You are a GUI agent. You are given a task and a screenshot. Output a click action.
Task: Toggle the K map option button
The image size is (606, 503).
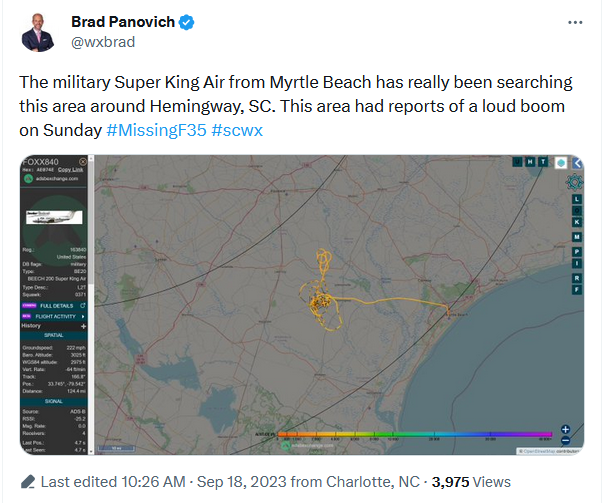click(577, 222)
